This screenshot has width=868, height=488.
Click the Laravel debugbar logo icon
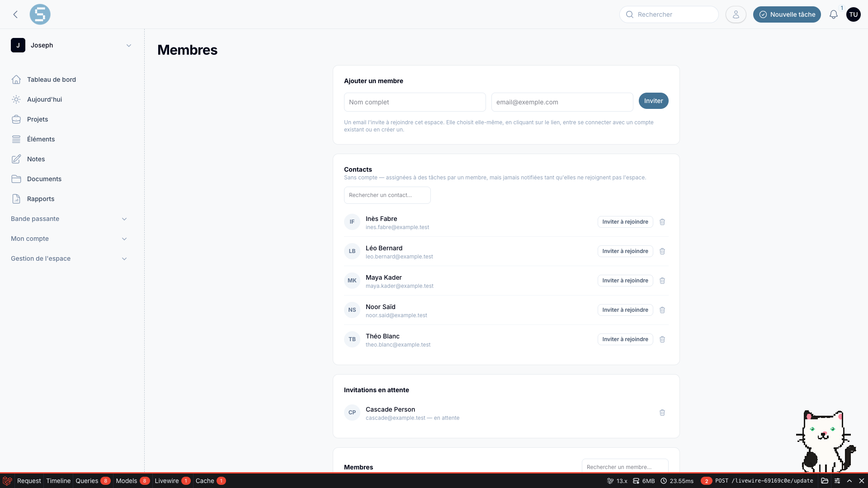click(7, 481)
